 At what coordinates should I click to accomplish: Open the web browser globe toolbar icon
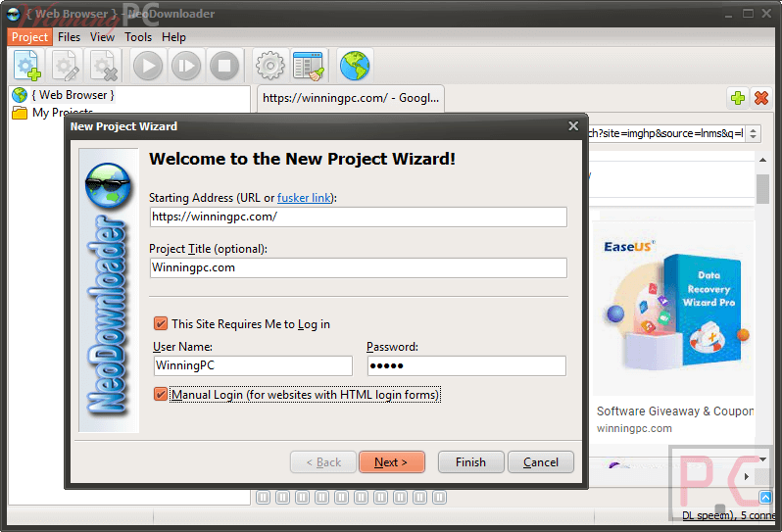[x=355, y=66]
